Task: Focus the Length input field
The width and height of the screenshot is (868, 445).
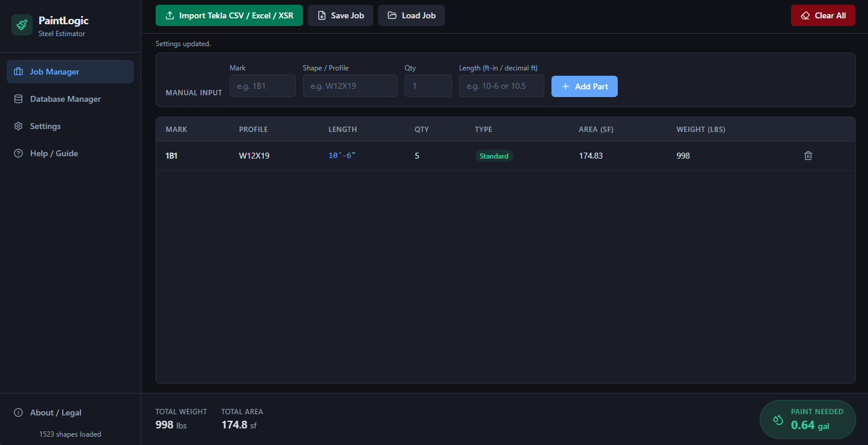Action: coord(502,86)
